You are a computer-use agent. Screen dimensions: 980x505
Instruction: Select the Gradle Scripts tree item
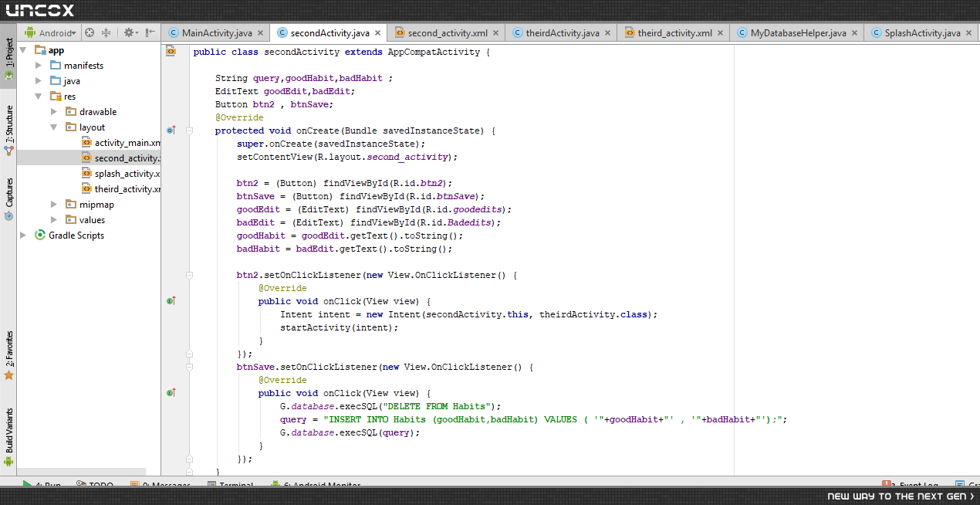[69, 235]
